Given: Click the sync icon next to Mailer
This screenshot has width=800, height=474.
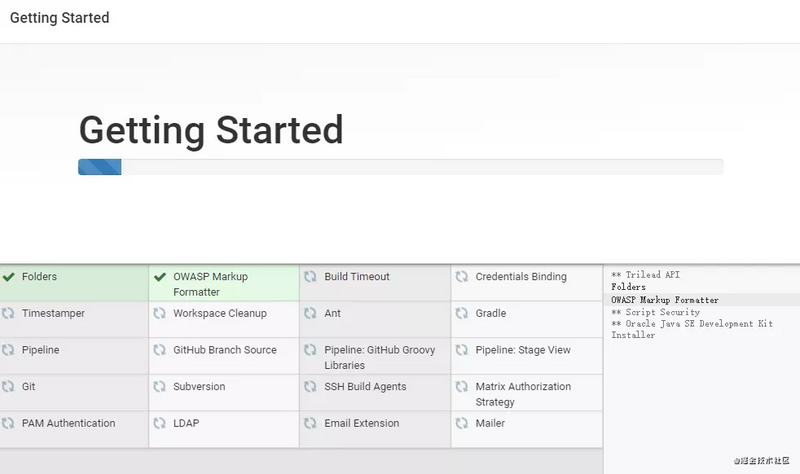Looking at the screenshot, I should (x=462, y=424).
